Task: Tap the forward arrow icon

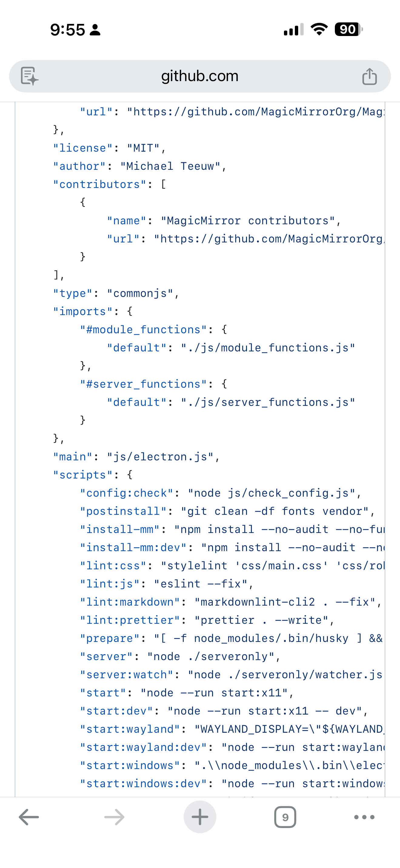Action: 114,817
